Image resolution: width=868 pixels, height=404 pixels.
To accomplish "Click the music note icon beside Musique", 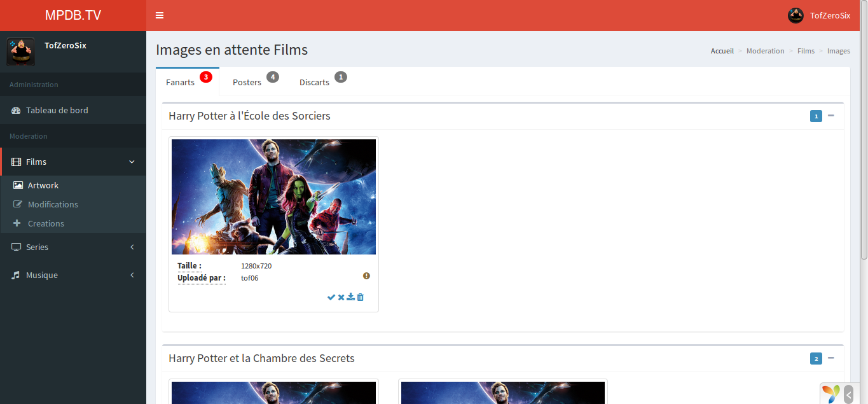I will 16,275.
